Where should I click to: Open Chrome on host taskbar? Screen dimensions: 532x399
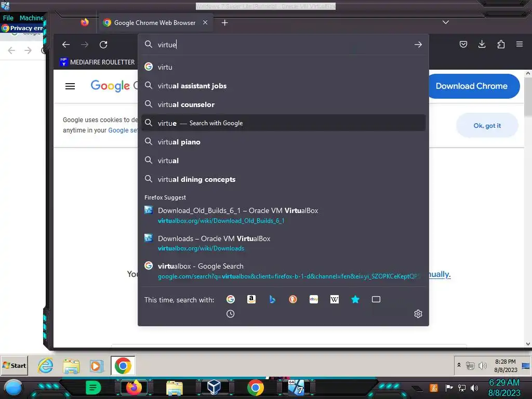click(256, 388)
